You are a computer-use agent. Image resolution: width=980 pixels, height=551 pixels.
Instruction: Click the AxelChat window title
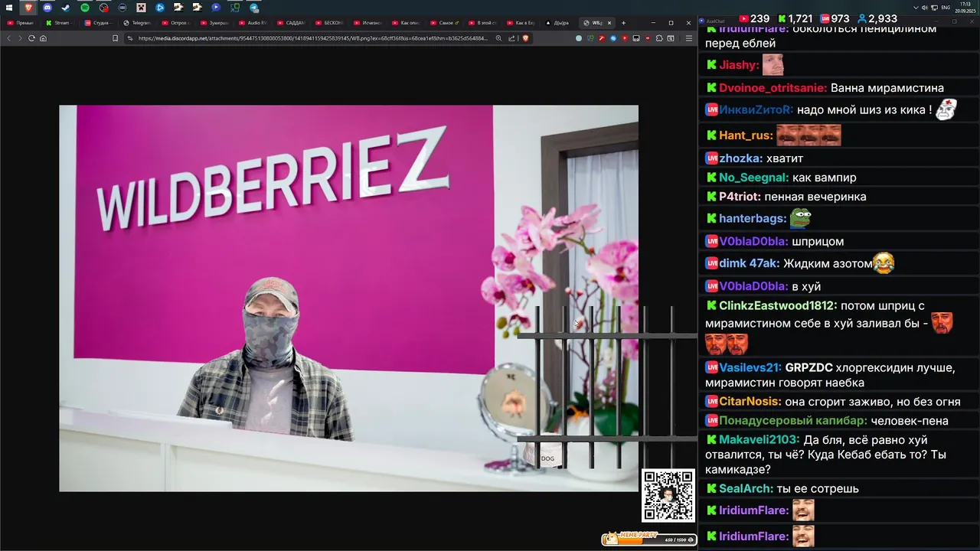715,21
